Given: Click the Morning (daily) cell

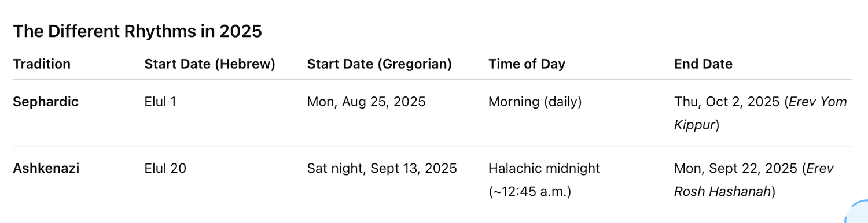Looking at the screenshot, I should coord(535,102).
